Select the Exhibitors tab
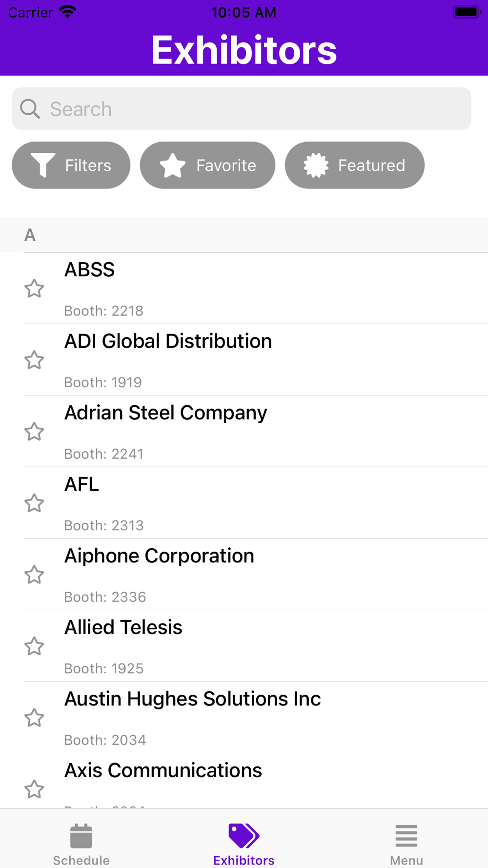 [244, 844]
